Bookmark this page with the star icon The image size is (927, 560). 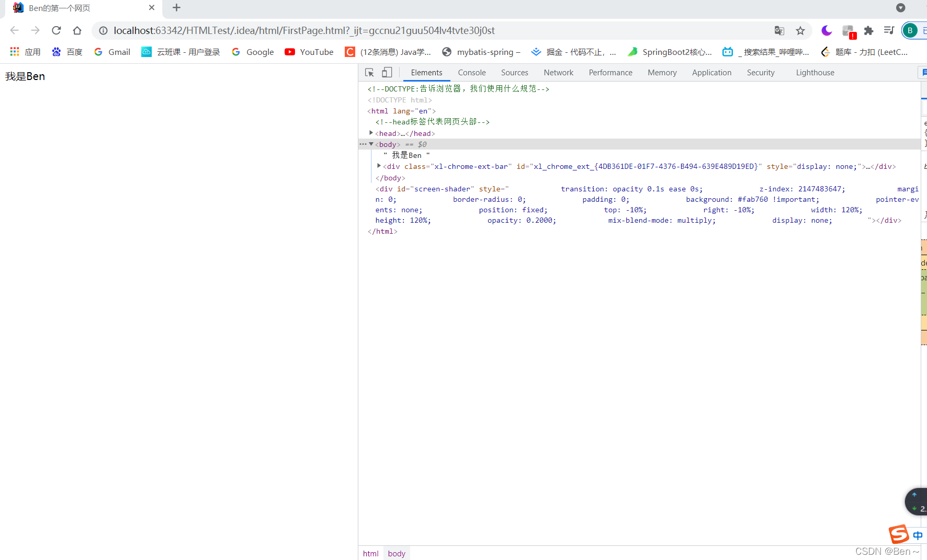[800, 30]
